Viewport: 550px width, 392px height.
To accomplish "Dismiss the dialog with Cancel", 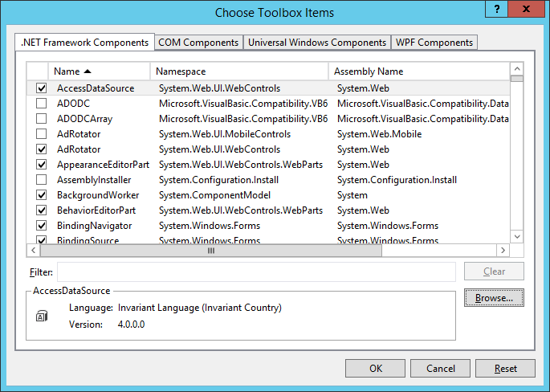I will tap(440, 368).
